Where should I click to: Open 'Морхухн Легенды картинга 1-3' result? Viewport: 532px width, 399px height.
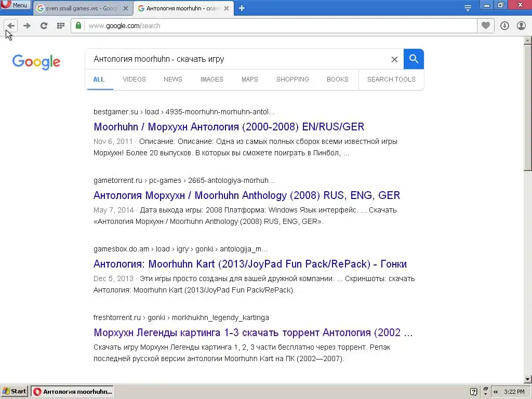tap(253, 332)
